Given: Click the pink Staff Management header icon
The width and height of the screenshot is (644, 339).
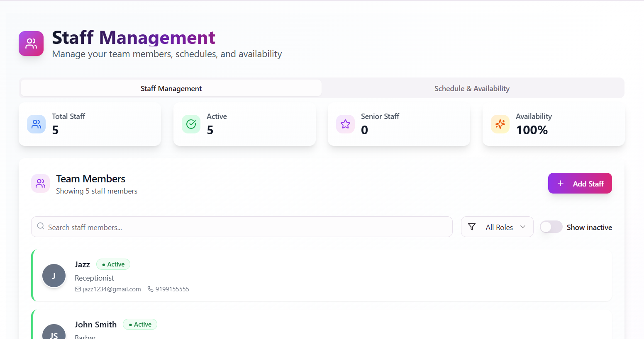Looking at the screenshot, I should click(x=31, y=44).
